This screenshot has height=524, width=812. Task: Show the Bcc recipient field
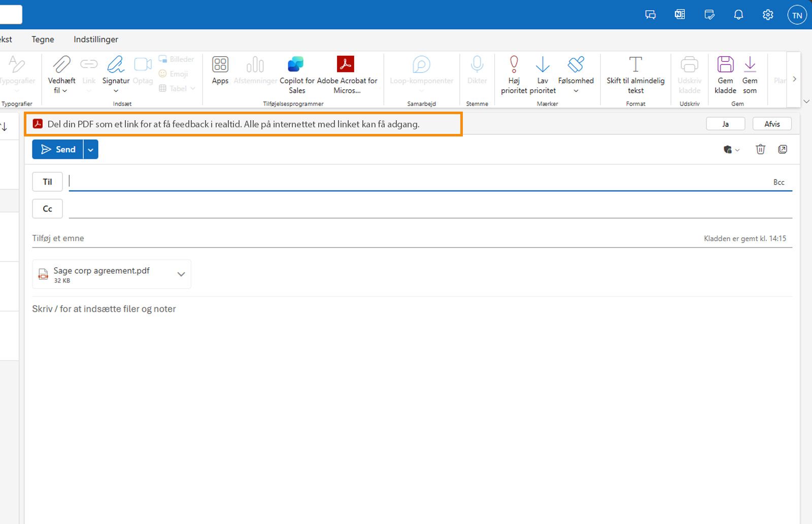(x=779, y=182)
